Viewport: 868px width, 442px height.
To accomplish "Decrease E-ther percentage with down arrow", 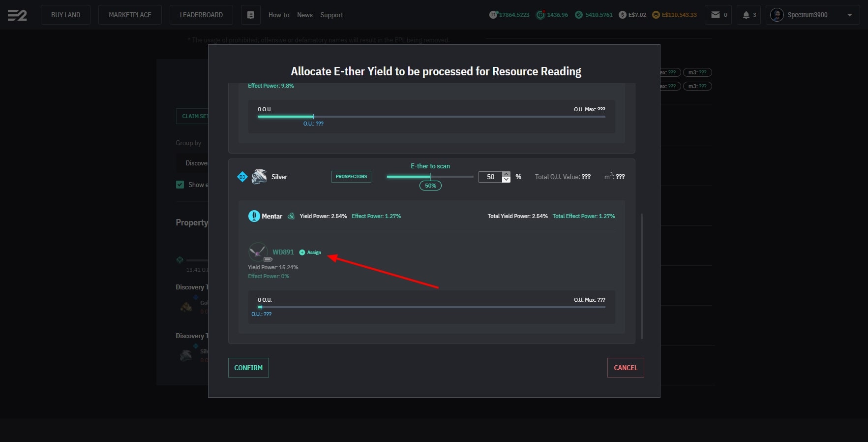I will click(506, 180).
